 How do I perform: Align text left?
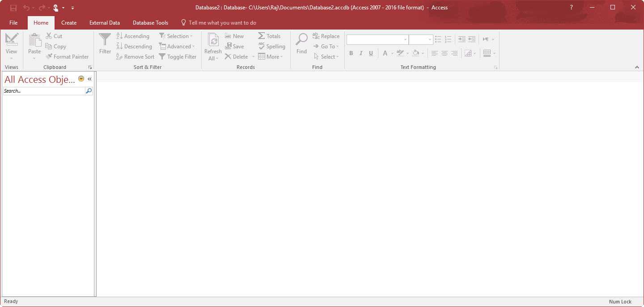[x=435, y=53]
